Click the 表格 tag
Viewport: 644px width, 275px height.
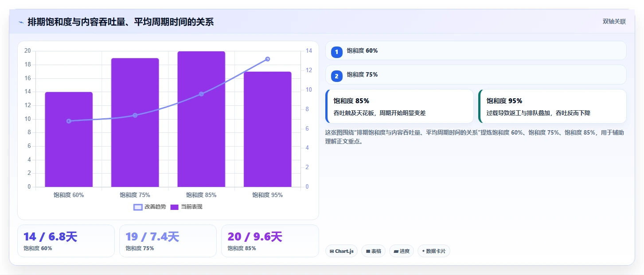click(373, 251)
